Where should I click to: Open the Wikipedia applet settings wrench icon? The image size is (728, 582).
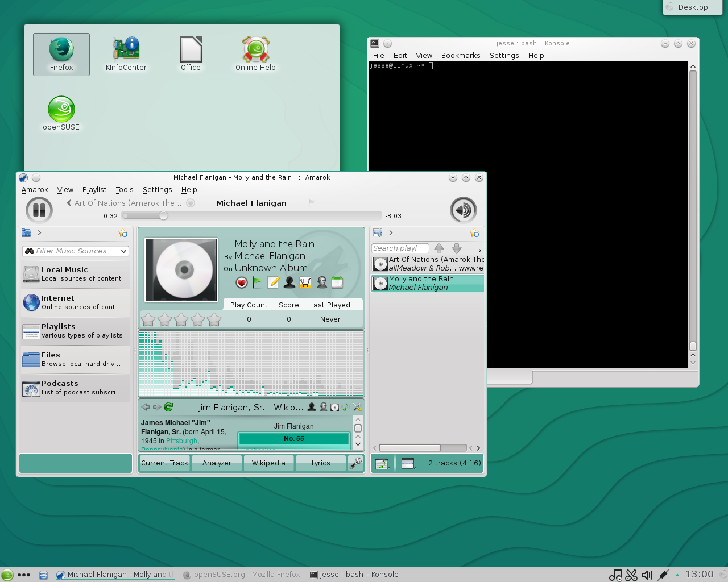357,407
